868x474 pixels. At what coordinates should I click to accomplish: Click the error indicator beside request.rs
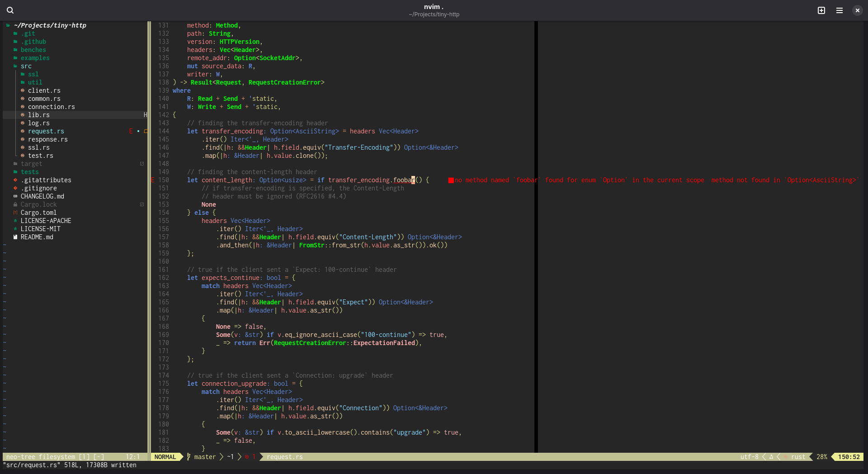132,131
